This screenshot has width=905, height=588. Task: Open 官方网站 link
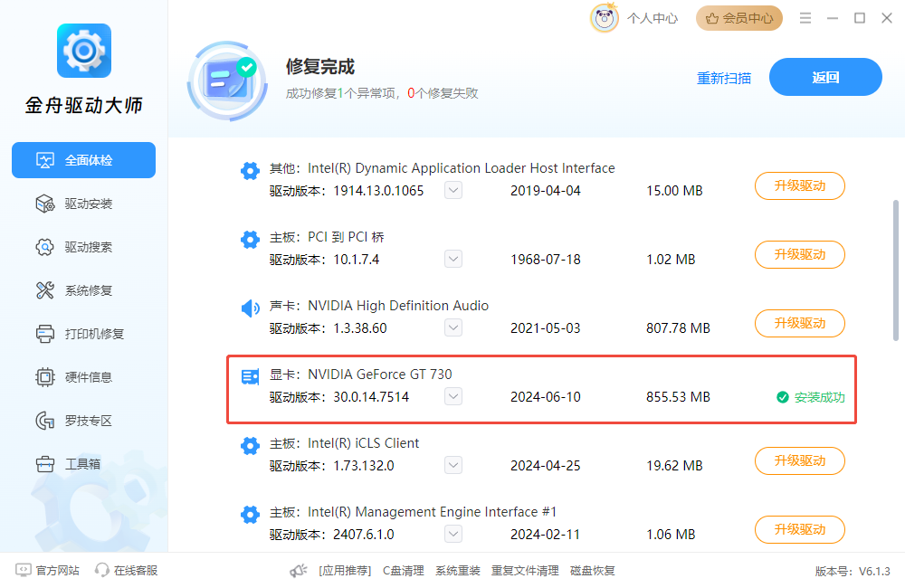tap(57, 570)
